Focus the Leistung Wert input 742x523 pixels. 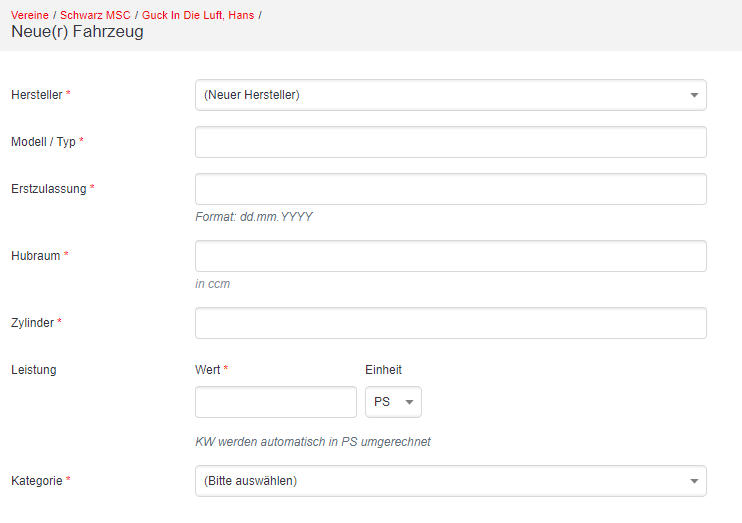[x=276, y=402]
